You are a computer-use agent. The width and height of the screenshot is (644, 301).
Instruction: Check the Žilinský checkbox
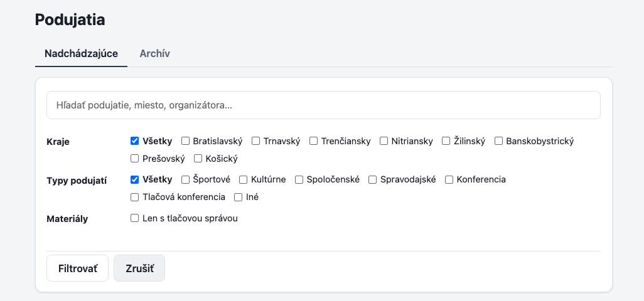pyautogui.click(x=446, y=141)
